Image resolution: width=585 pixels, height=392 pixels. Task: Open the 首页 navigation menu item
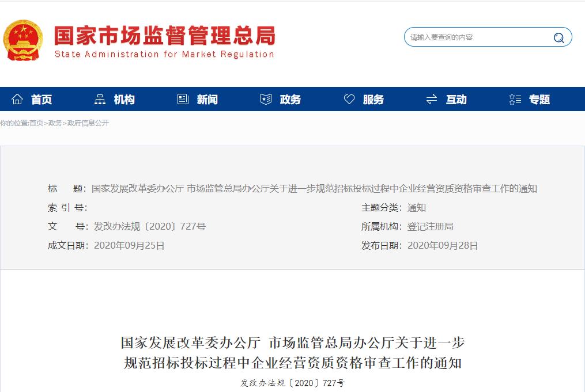pyautogui.click(x=41, y=100)
